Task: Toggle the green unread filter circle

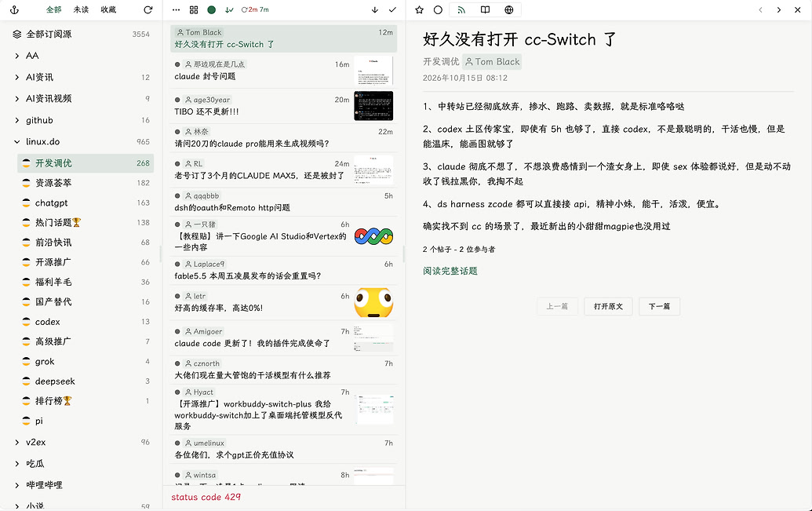Action: pyautogui.click(x=211, y=10)
